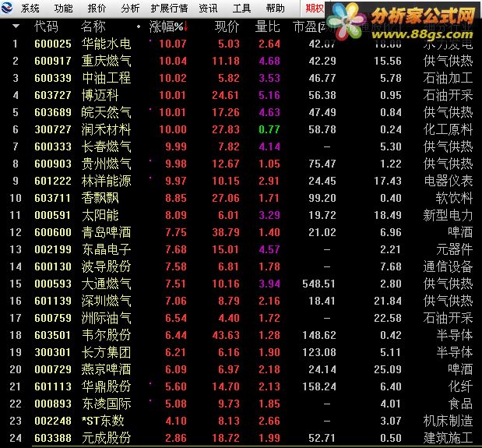Click 市盈 value 548.51

318,284
